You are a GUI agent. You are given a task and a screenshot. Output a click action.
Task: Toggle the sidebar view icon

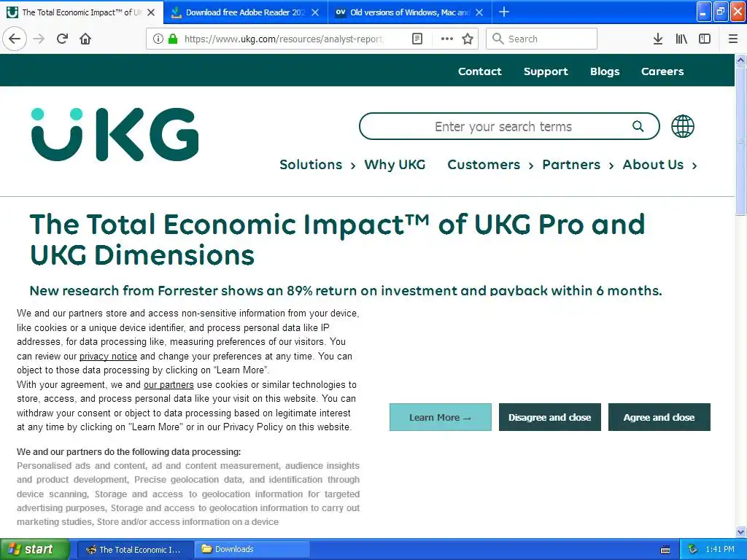[x=705, y=39]
